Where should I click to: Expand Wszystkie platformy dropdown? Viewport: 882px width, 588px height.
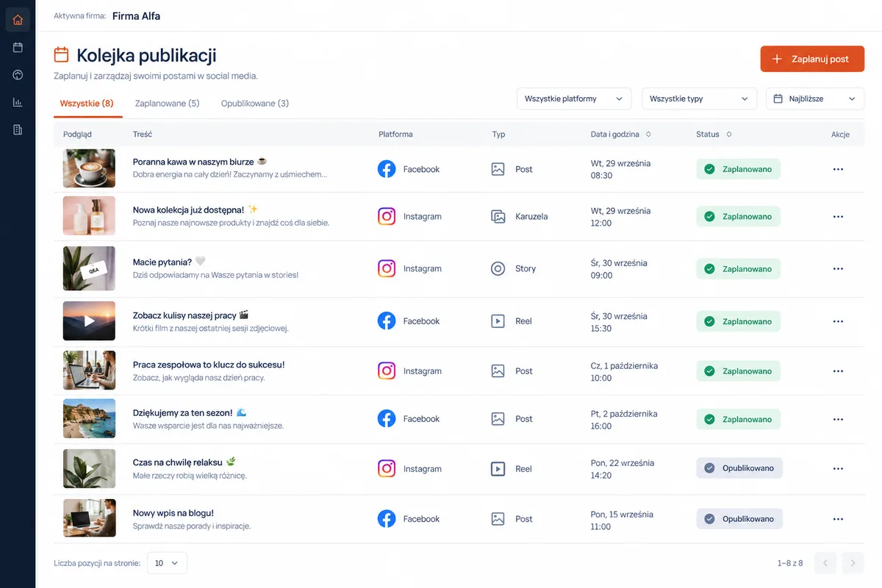[574, 98]
